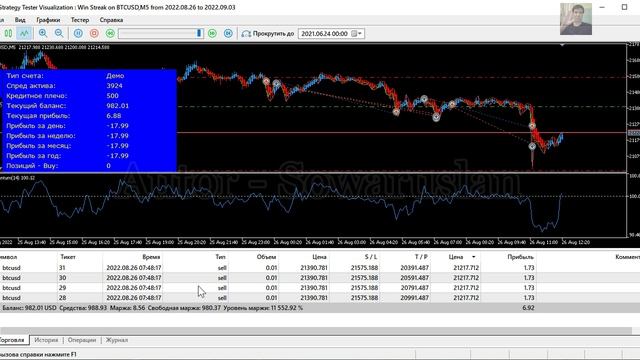Open the Вид menu
Screen dimensions: 640x360
tap(20, 20)
